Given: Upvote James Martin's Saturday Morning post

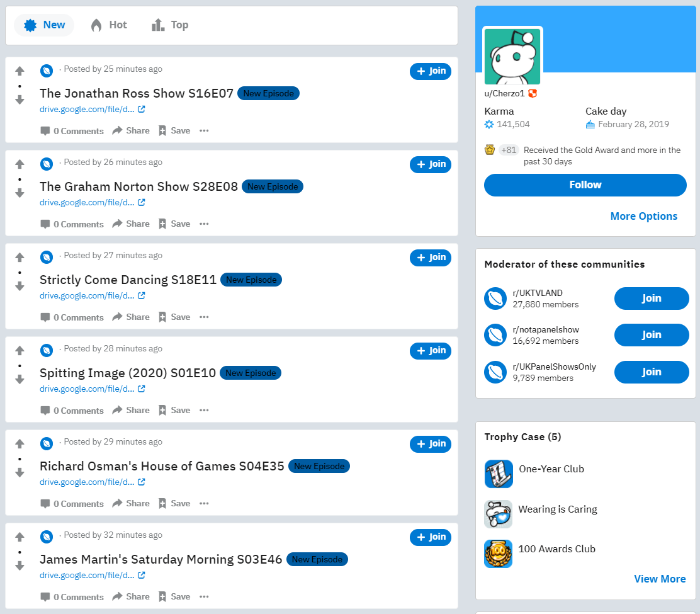Looking at the screenshot, I should [x=20, y=537].
